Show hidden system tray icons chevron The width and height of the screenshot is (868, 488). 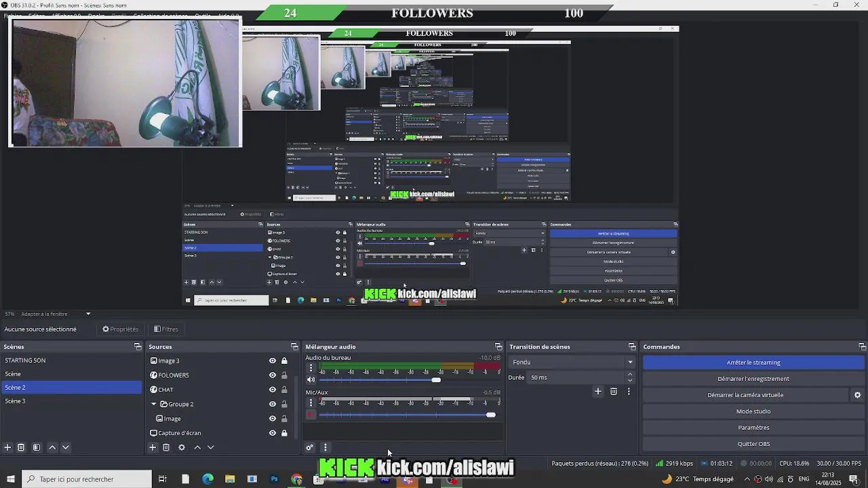click(747, 479)
